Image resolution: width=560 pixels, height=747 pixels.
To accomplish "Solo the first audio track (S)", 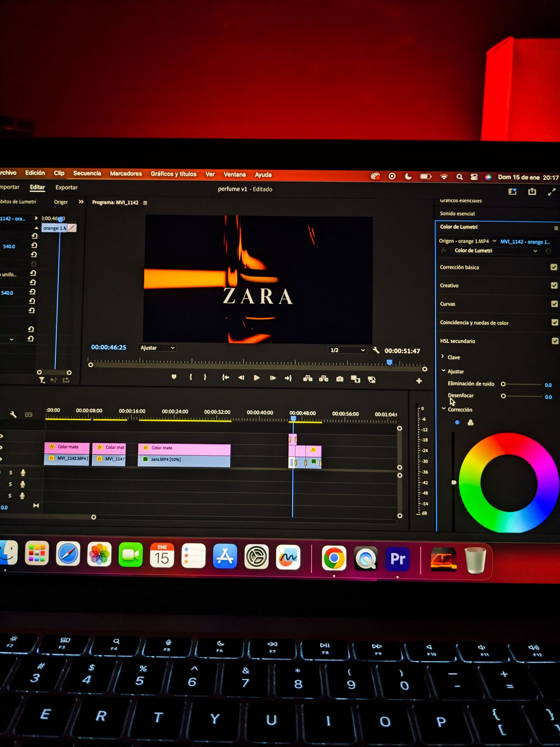I will pyautogui.click(x=11, y=472).
